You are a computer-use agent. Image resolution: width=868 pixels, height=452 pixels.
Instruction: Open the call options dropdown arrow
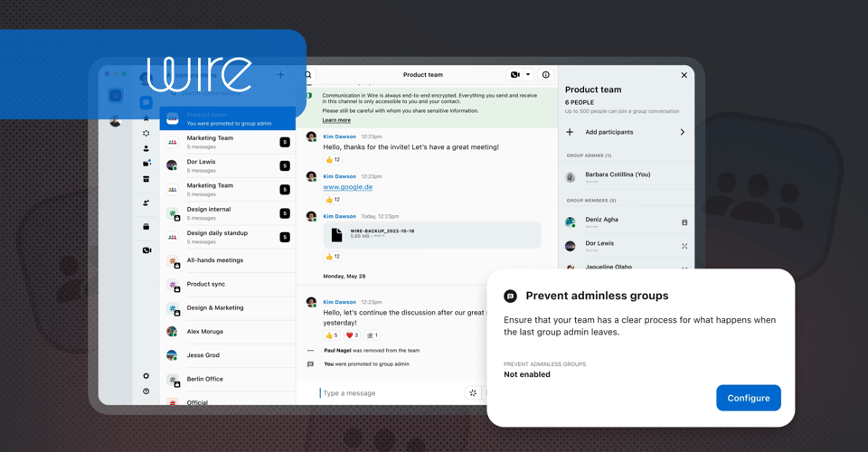click(528, 75)
